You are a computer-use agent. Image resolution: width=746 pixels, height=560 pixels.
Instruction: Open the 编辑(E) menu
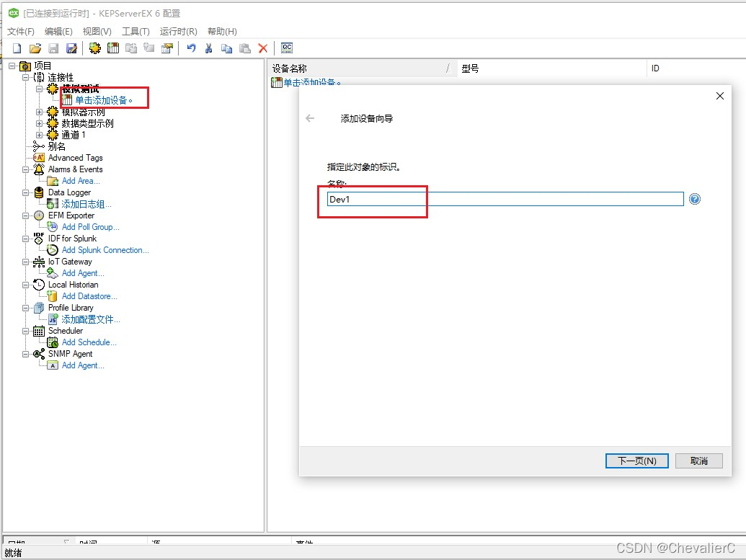point(58,32)
